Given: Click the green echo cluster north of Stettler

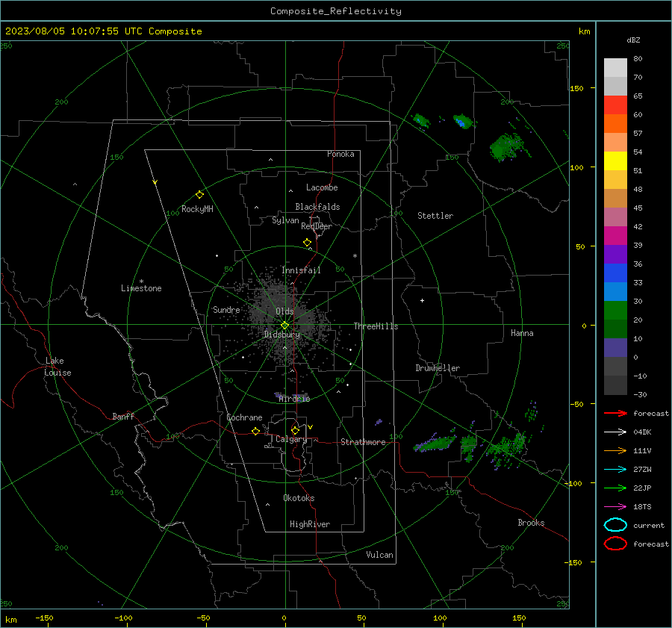Looking at the screenshot, I should click(x=420, y=120).
